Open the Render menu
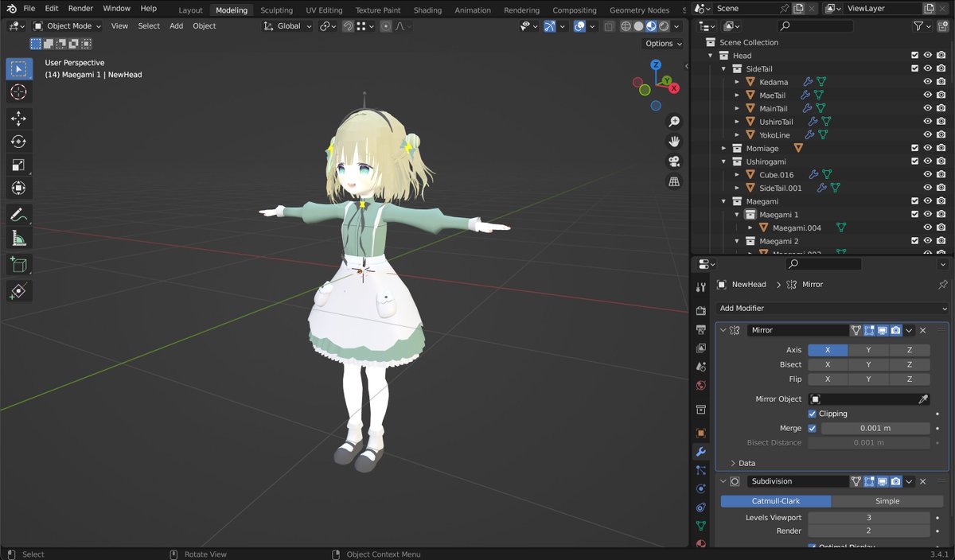Screen dimensions: 955x560 (80, 8)
